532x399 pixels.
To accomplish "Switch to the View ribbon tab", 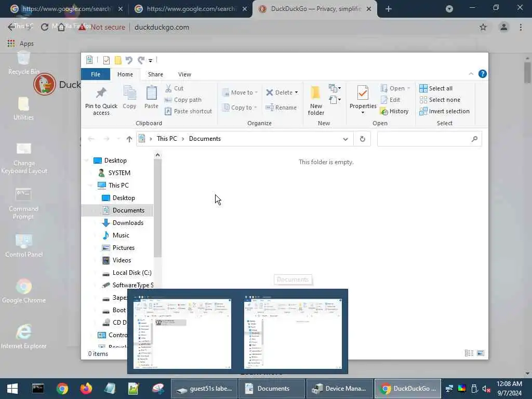I will click(184, 74).
